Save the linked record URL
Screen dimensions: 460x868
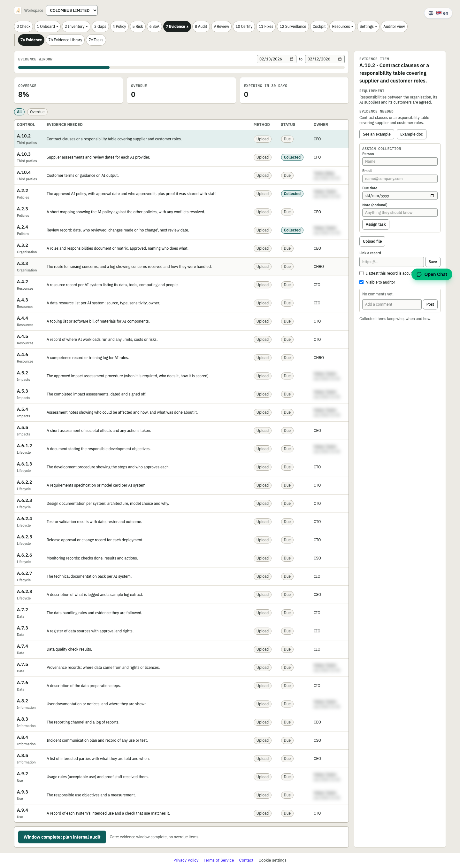click(433, 262)
